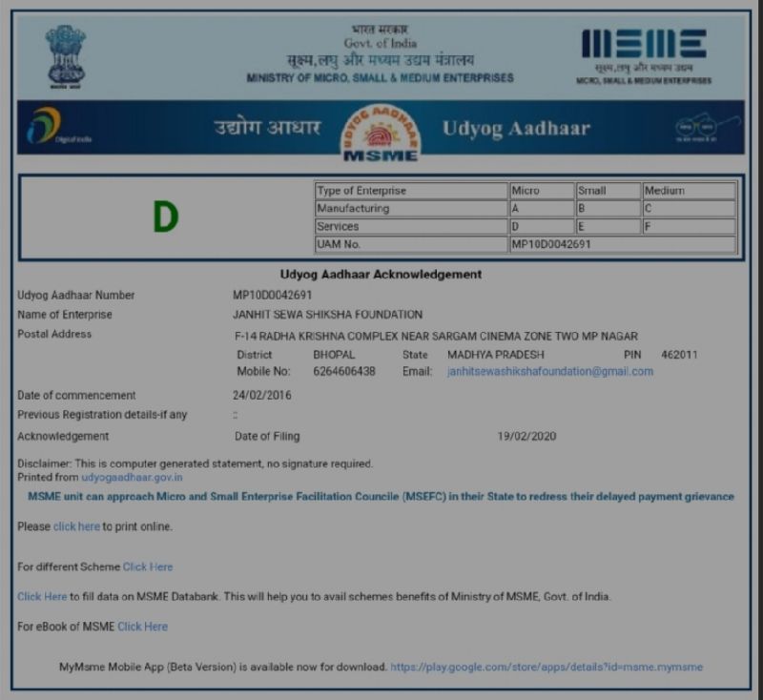The width and height of the screenshot is (763, 700).
Task: Click 'Click Here' for different Scheme
Action: click(x=148, y=566)
